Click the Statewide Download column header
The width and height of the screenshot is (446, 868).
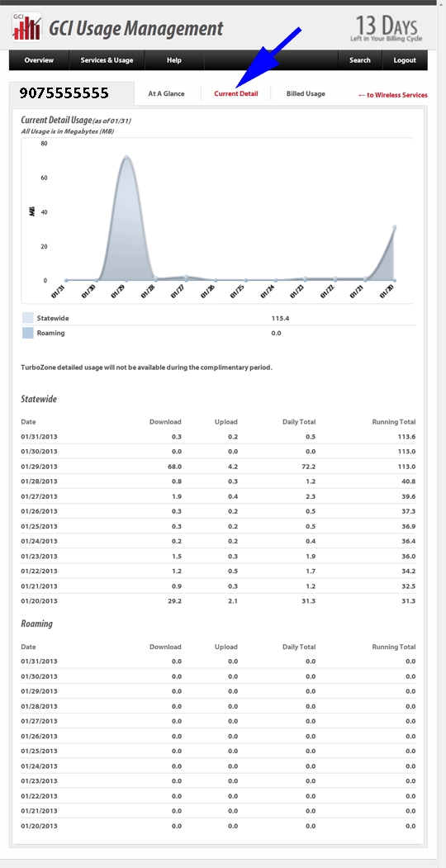(x=165, y=422)
